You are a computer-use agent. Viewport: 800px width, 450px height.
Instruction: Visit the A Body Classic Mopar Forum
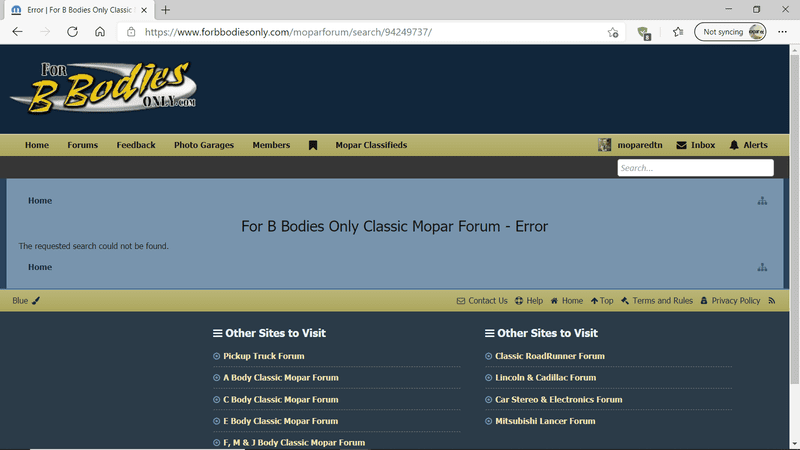click(281, 378)
